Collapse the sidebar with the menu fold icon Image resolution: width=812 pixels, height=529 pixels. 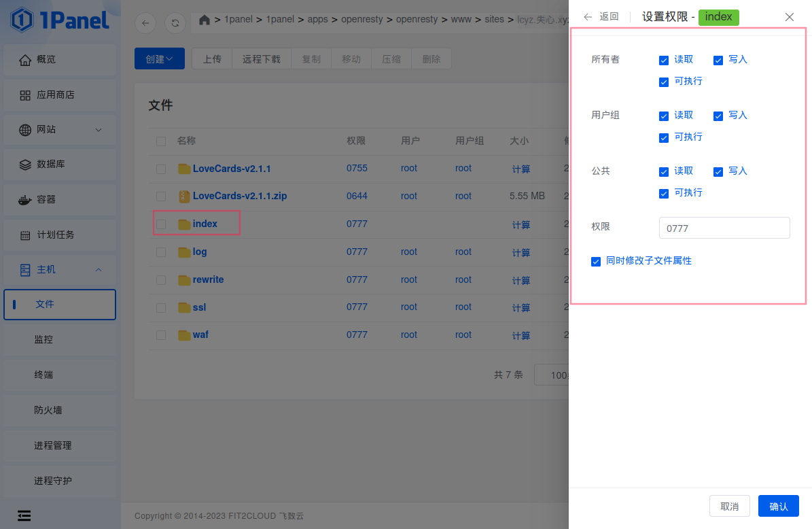click(24, 515)
